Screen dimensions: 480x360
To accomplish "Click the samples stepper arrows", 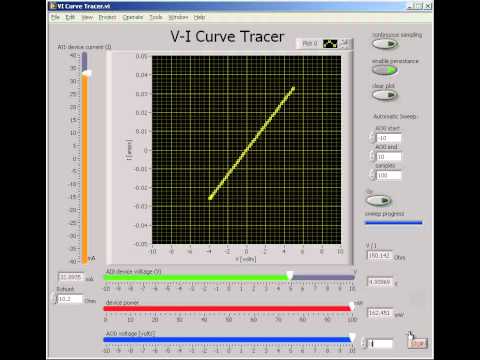I will pyautogui.click(x=372, y=174).
